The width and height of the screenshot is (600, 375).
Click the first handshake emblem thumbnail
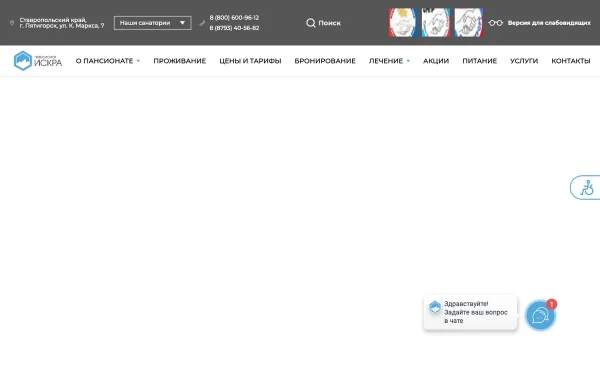point(403,23)
